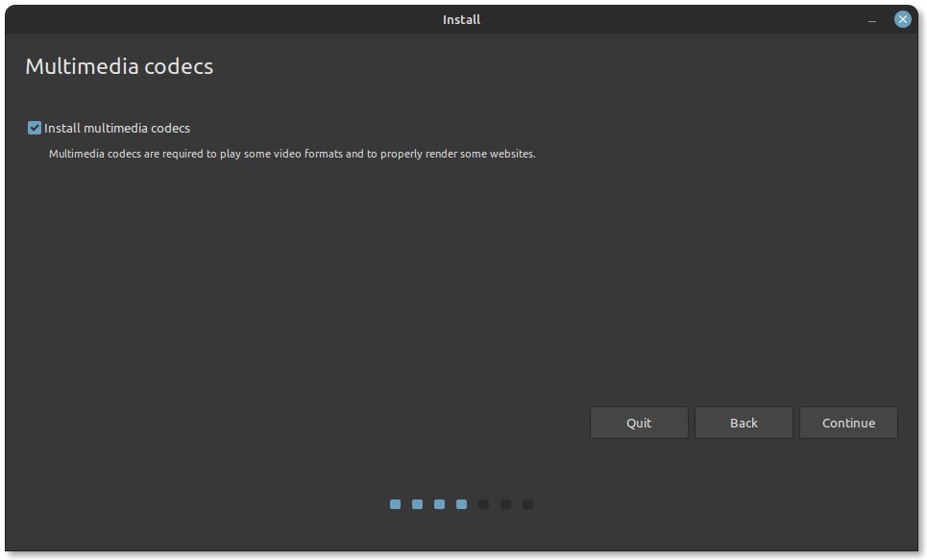Viewport: 927px width, 560px height.
Task: Select the highlighted fourth progress dot
Action: 461,503
